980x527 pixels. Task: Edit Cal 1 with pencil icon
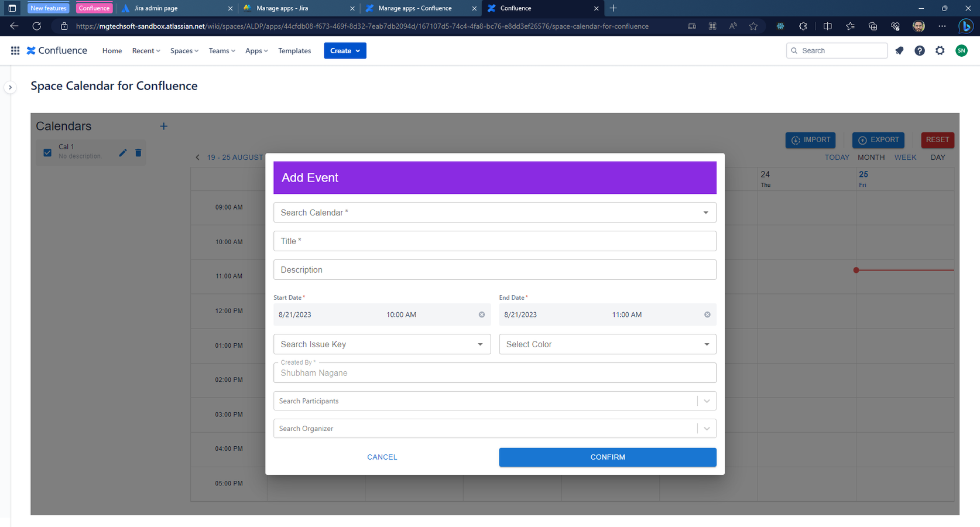pyautogui.click(x=122, y=153)
